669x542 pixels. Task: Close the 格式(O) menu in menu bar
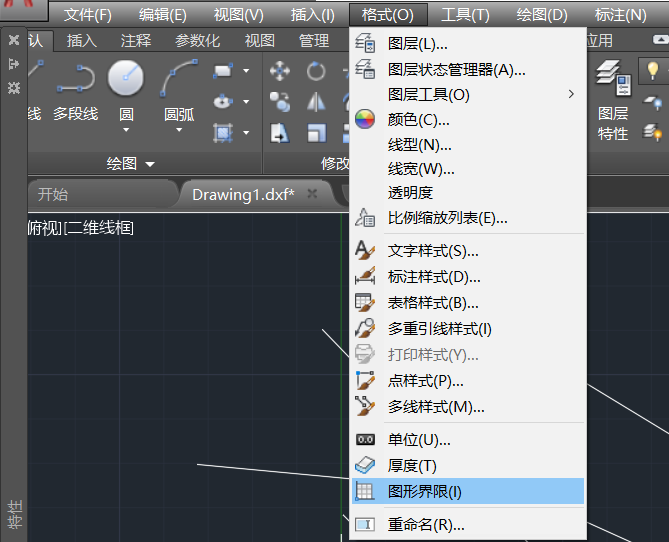pos(388,15)
